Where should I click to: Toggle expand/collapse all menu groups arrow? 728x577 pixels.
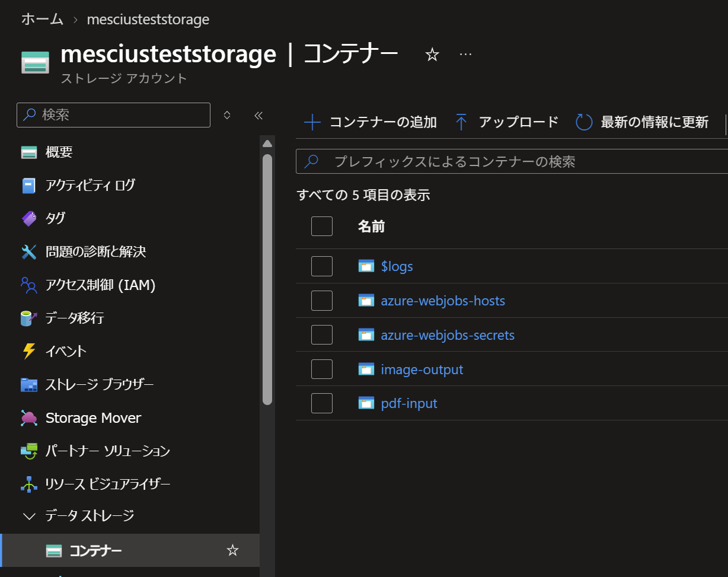[226, 115]
